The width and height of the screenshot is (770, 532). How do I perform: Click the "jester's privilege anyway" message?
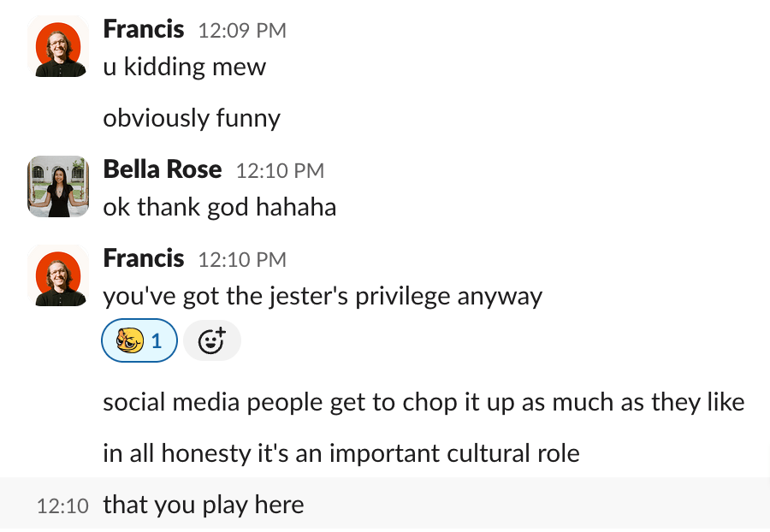pyautogui.click(x=323, y=297)
